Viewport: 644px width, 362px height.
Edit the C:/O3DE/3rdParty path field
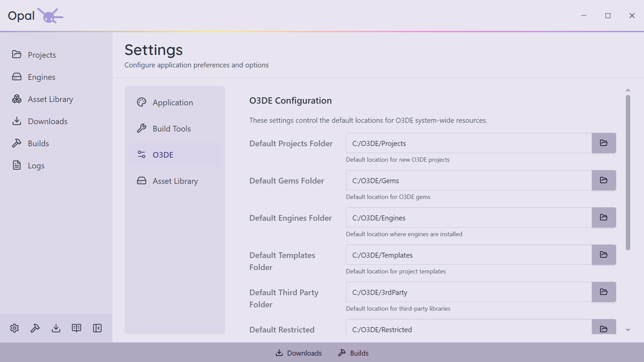[469, 292]
